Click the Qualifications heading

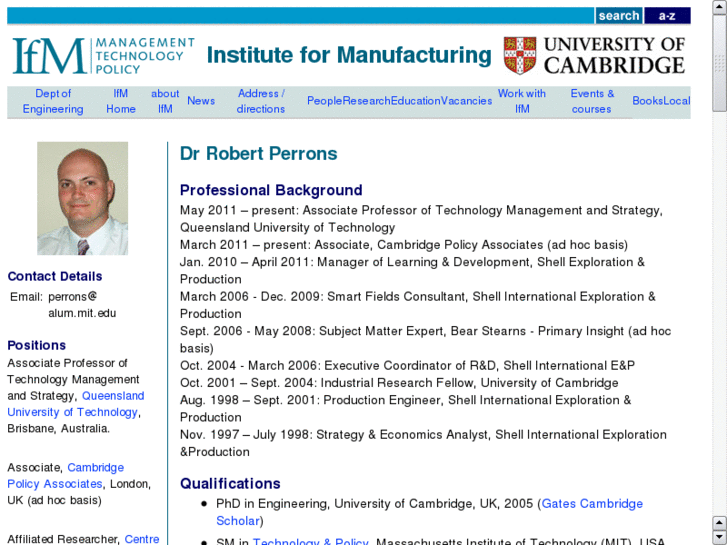click(x=230, y=484)
